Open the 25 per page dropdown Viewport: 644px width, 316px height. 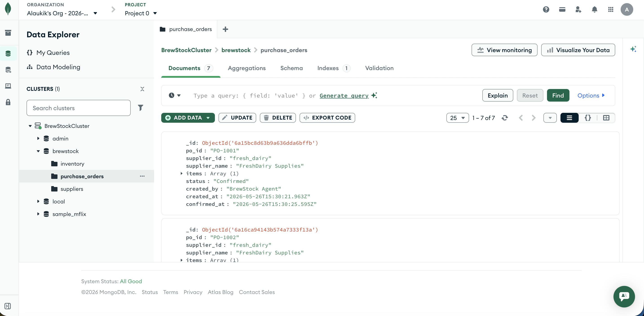pyautogui.click(x=457, y=118)
